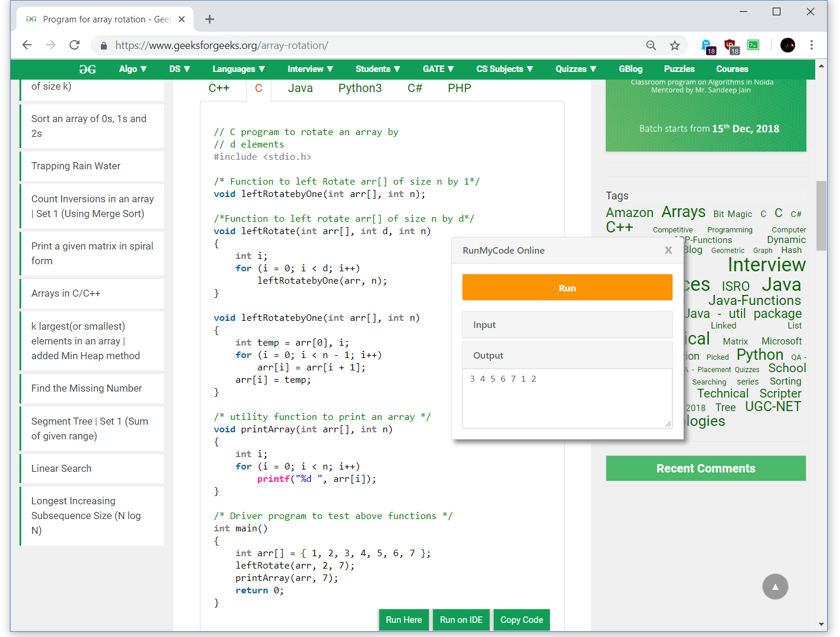
Task: Click the Python tag
Action: tap(760, 354)
